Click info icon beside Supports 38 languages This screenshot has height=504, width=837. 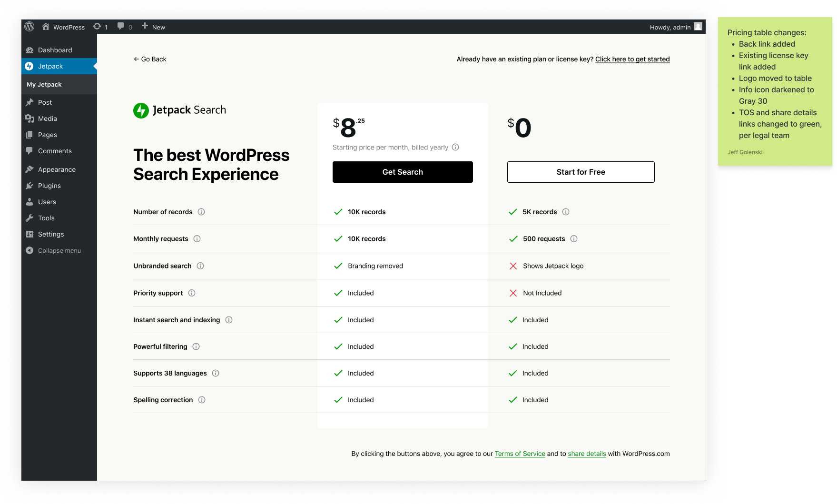[x=216, y=373]
